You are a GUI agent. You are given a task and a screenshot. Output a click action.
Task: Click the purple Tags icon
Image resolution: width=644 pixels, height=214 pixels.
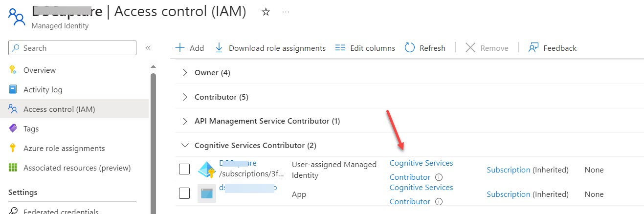pos(13,128)
